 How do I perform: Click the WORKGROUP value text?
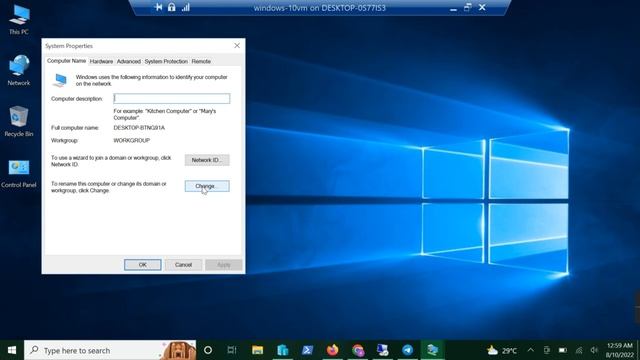click(131, 140)
